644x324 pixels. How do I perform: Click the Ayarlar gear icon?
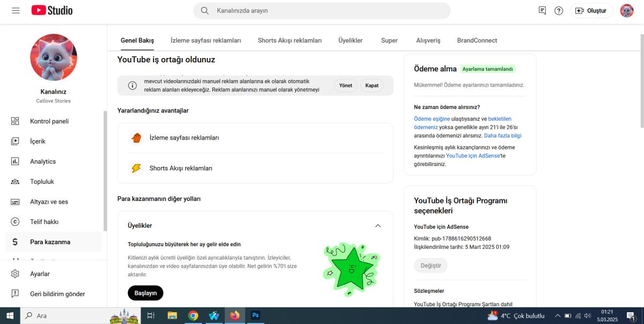click(x=15, y=273)
